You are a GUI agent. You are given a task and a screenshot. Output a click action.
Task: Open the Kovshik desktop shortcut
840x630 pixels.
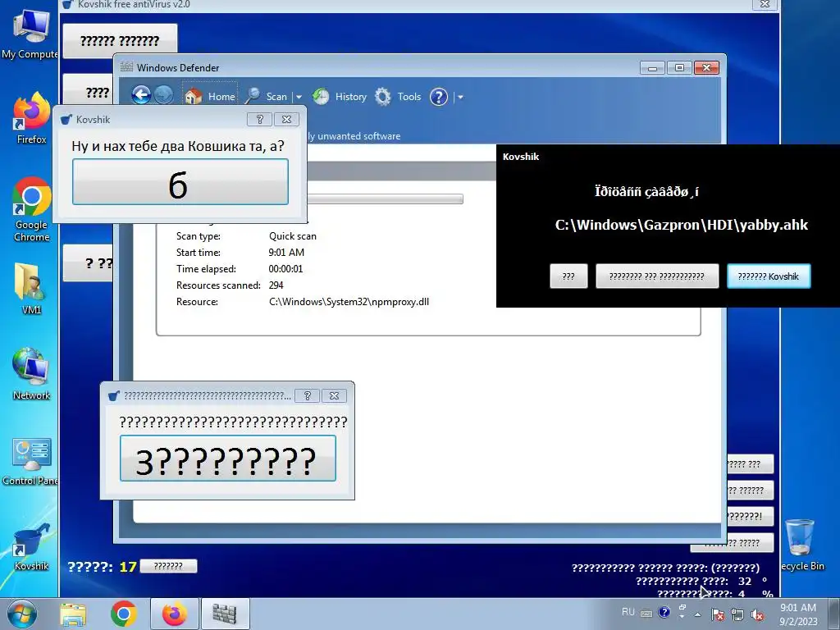point(31,546)
